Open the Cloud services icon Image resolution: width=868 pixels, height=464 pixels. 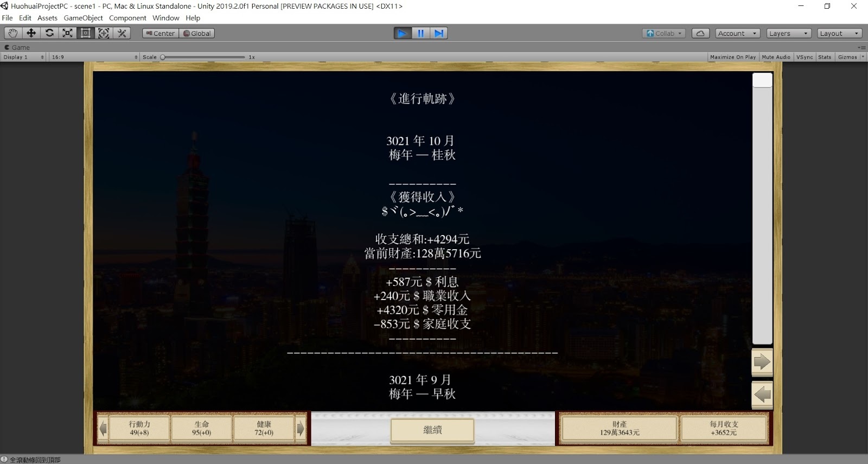(700, 33)
